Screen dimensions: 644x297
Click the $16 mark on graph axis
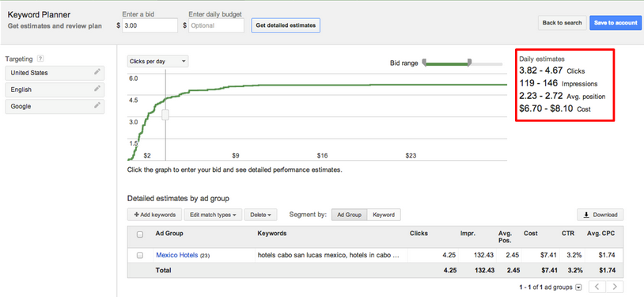coord(323,155)
